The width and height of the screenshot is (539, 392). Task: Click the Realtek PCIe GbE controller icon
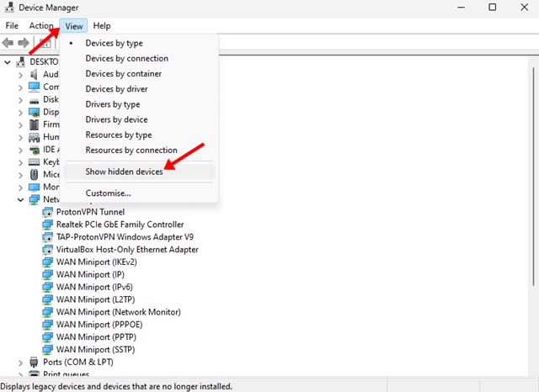48,225
